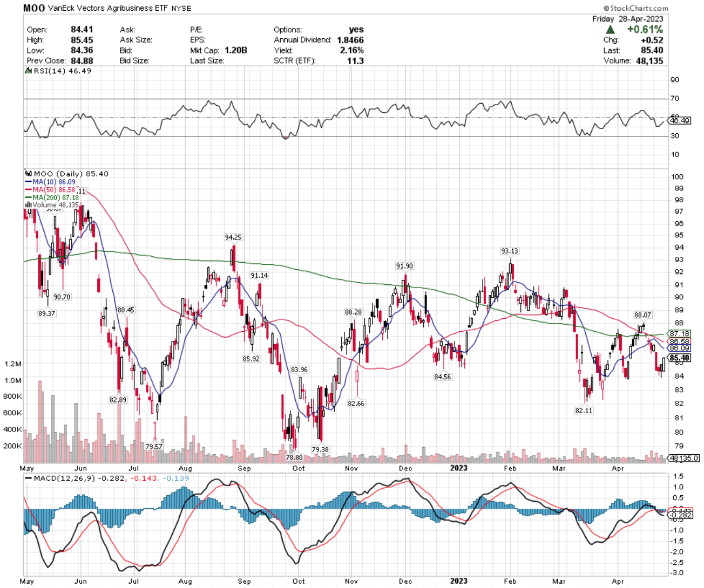Click the SCTR (ETF) value 11.3

click(355, 60)
